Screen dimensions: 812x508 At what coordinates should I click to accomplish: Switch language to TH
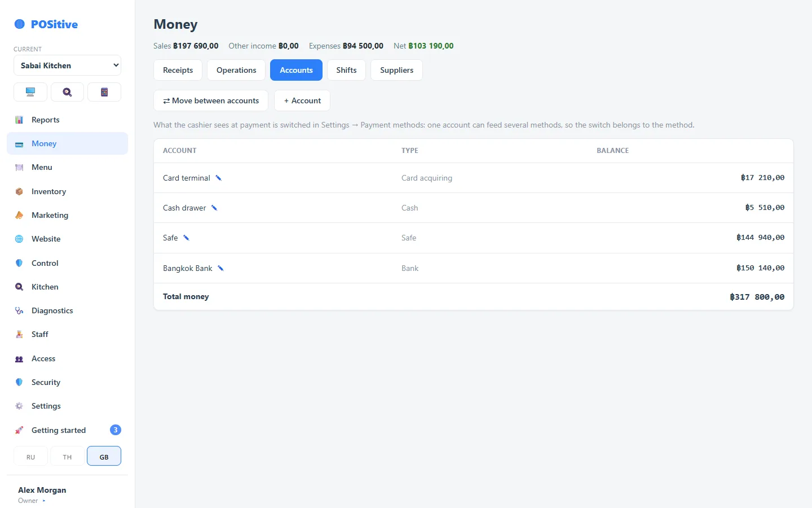coord(67,456)
